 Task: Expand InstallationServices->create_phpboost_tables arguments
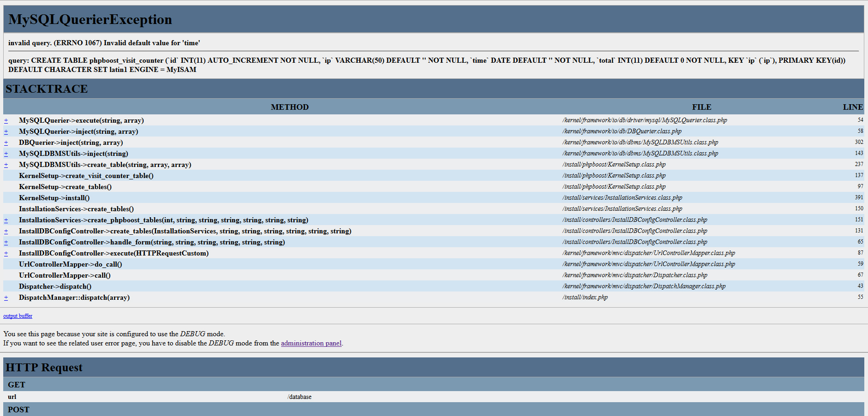coord(6,220)
